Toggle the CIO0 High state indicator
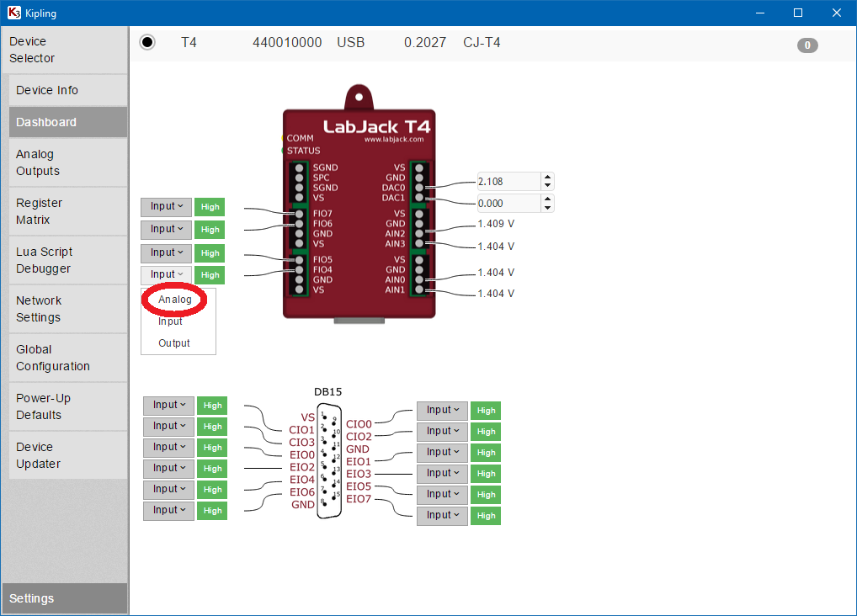This screenshot has height=616, width=857. (x=486, y=411)
